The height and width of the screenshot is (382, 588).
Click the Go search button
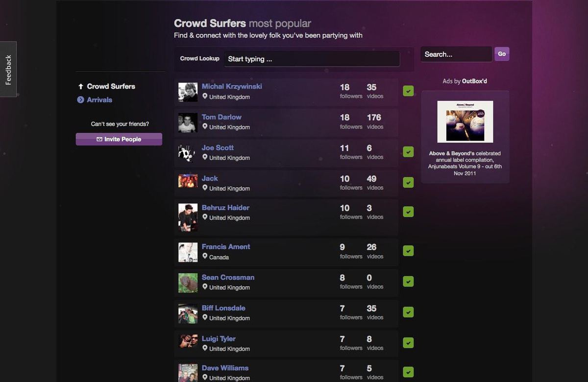pyautogui.click(x=502, y=54)
